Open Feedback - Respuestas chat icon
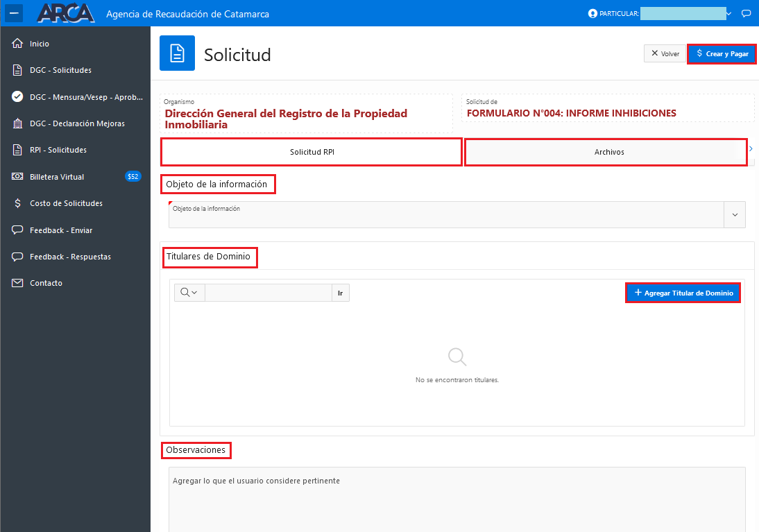Viewport: 759px width, 532px height. click(17, 256)
